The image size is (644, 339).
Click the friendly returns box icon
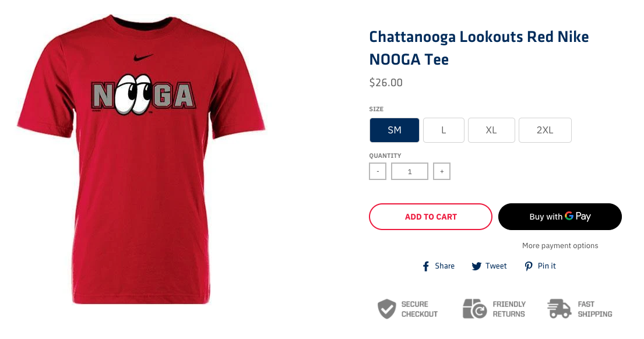(475, 309)
